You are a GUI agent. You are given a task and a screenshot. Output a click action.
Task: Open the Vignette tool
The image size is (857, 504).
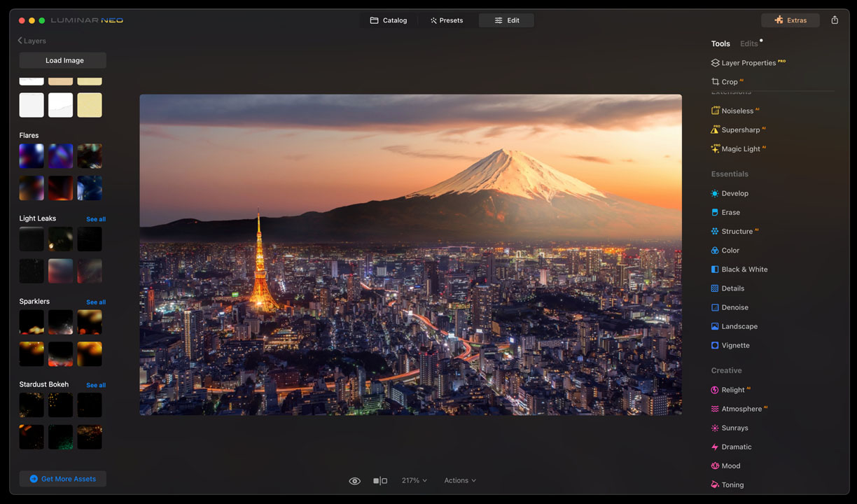pos(735,345)
